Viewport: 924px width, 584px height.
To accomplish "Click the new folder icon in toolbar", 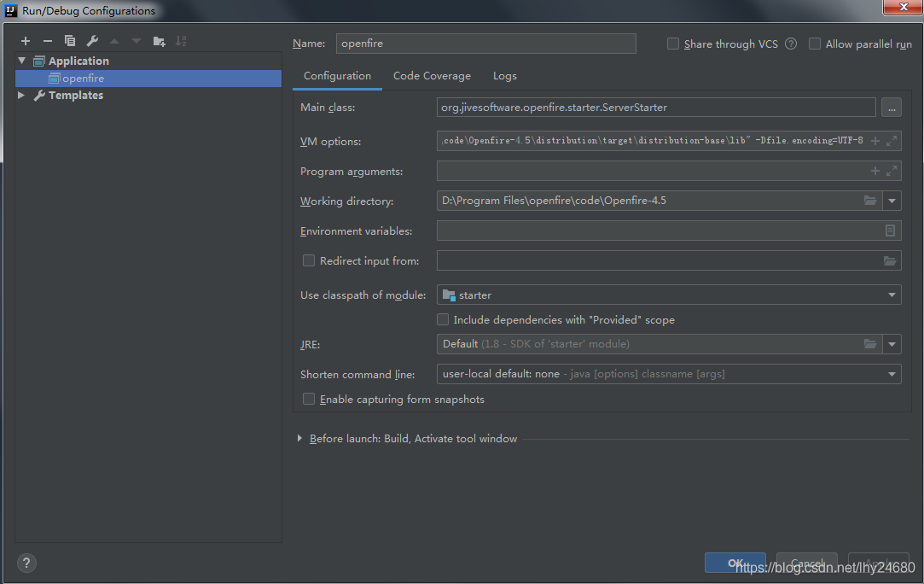I will pos(159,41).
